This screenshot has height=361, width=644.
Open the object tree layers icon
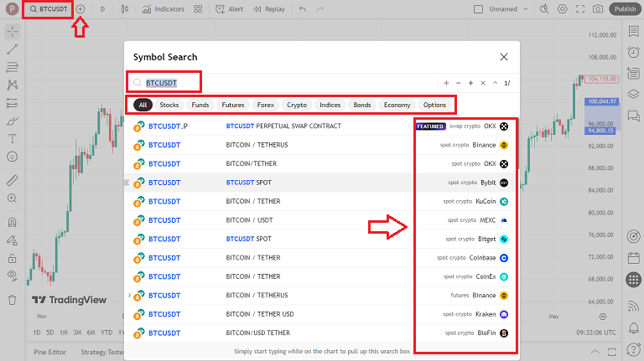point(633,94)
